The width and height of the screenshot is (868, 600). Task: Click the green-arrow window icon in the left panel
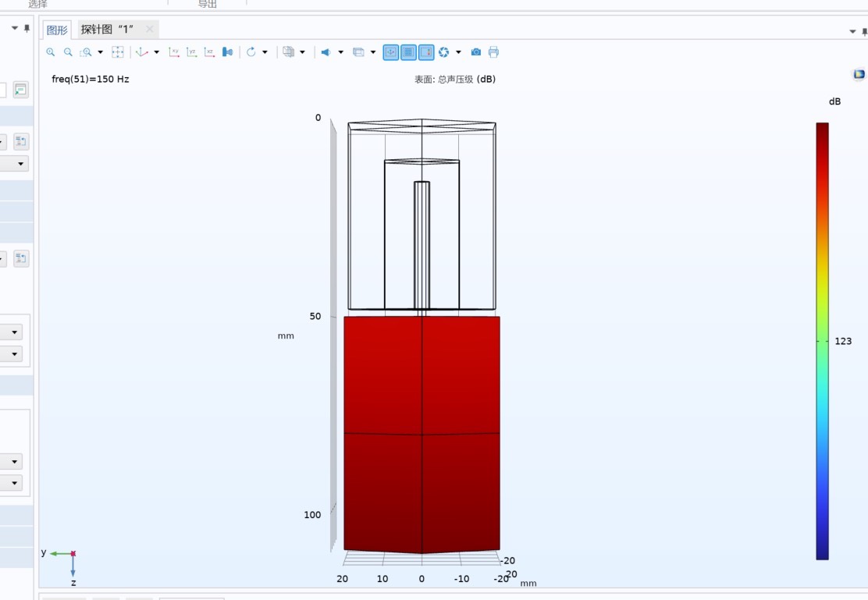point(20,90)
